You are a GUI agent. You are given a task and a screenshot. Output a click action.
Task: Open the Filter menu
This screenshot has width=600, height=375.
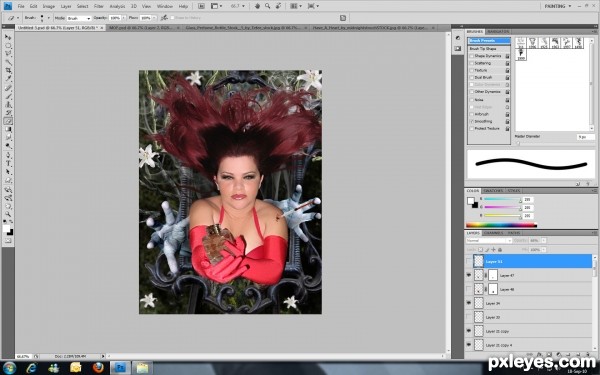click(x=99, y=6)
